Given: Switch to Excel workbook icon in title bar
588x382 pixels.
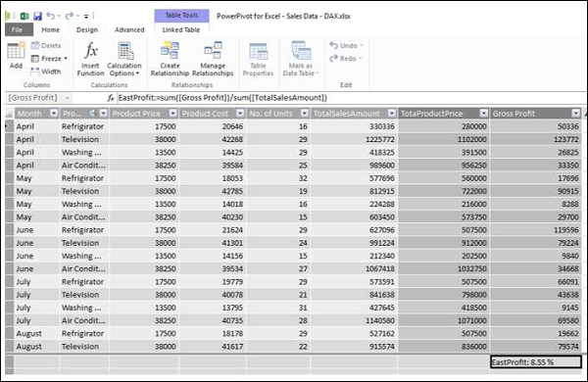Looking at the screenshot, I should click(24, 16).
